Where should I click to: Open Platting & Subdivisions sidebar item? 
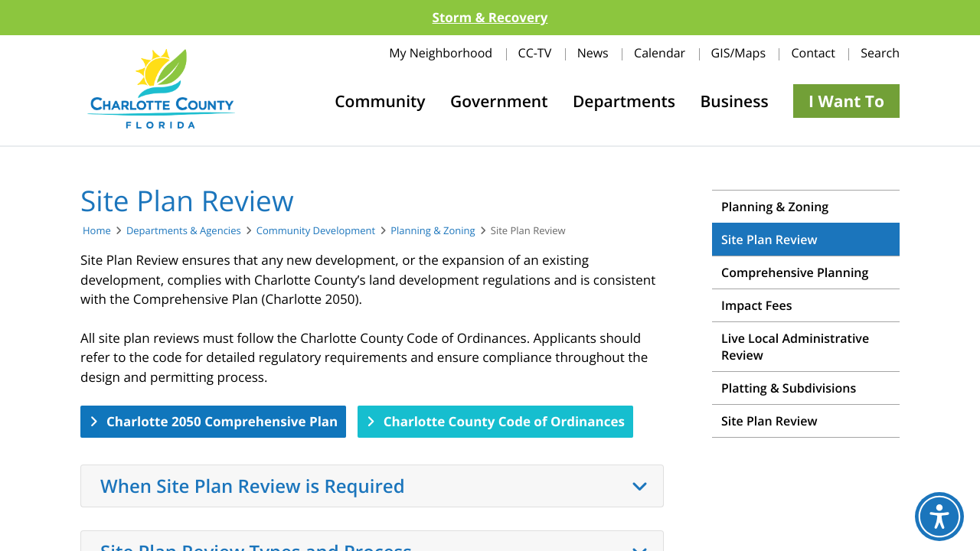[788, 388]
